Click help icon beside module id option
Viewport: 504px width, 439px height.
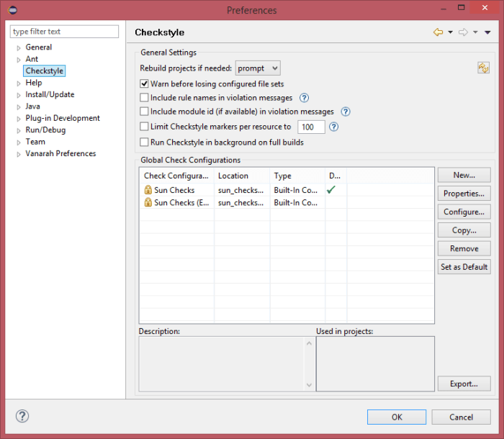click(x=346, y=112)
